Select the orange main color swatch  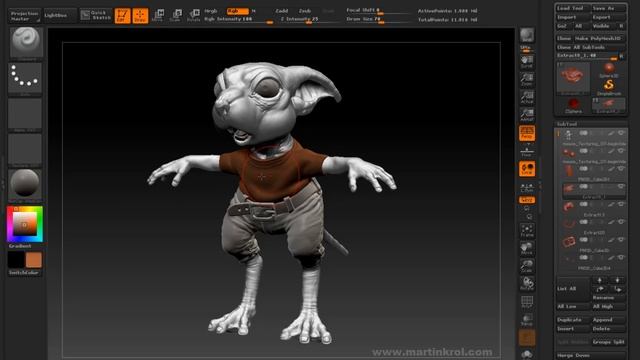coord(33,260)
